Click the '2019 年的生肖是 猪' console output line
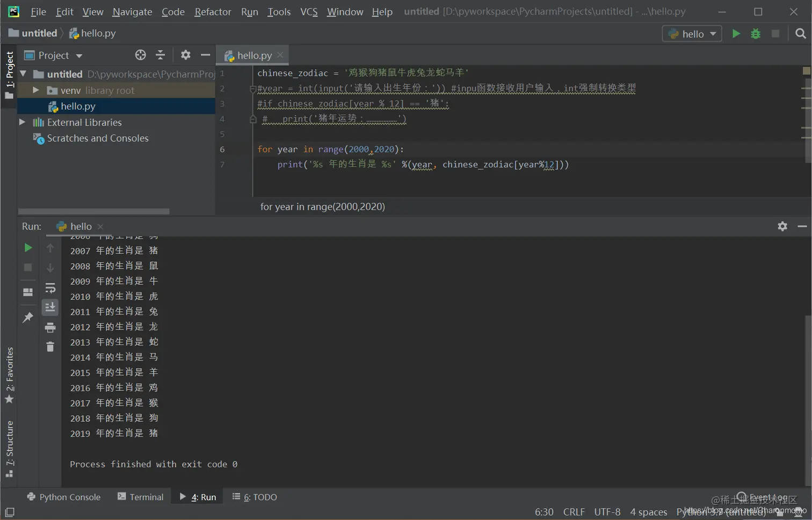812x520 pixels. [x=114, y=433]
